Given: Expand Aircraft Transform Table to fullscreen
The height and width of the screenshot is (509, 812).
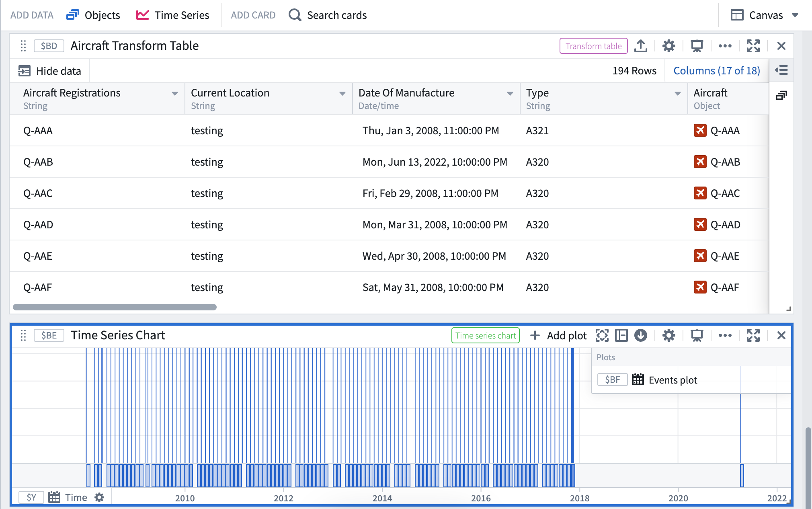Looking at the screenshot, I should 753,46.
